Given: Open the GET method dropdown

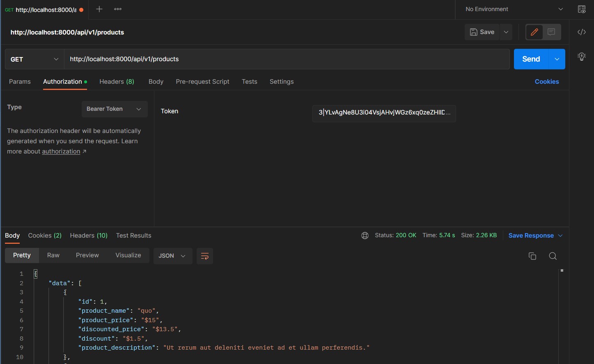Looking at the screenshot, I should [34, 59].
